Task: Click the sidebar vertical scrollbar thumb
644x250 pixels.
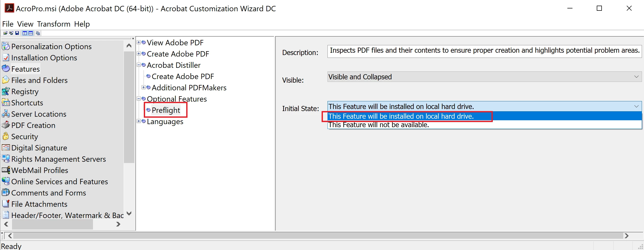Action: click(x=129, y=107)
